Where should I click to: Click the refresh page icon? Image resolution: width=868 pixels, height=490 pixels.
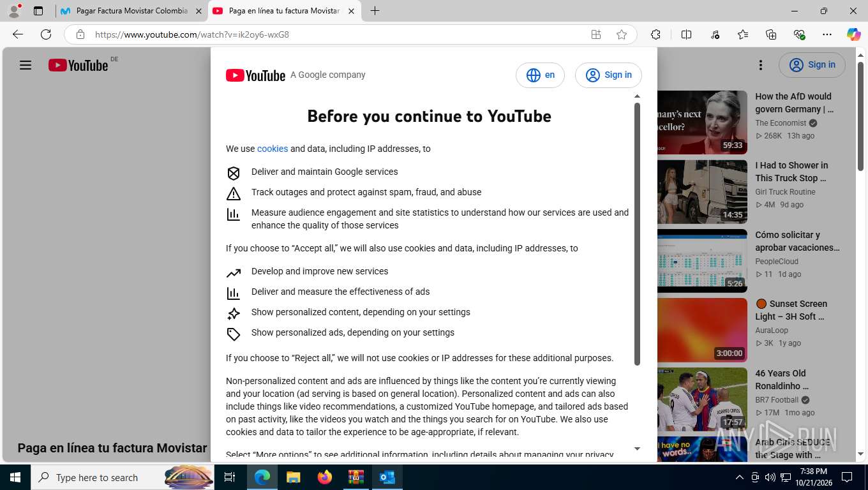click(x=46, y=34)
